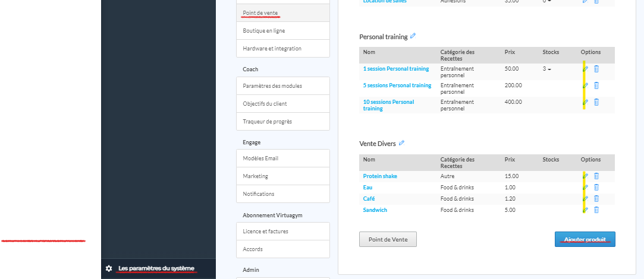Edit the 10 sessions Personal training product
Viewport: 644px width, 279px height.
tap(586, 102)
